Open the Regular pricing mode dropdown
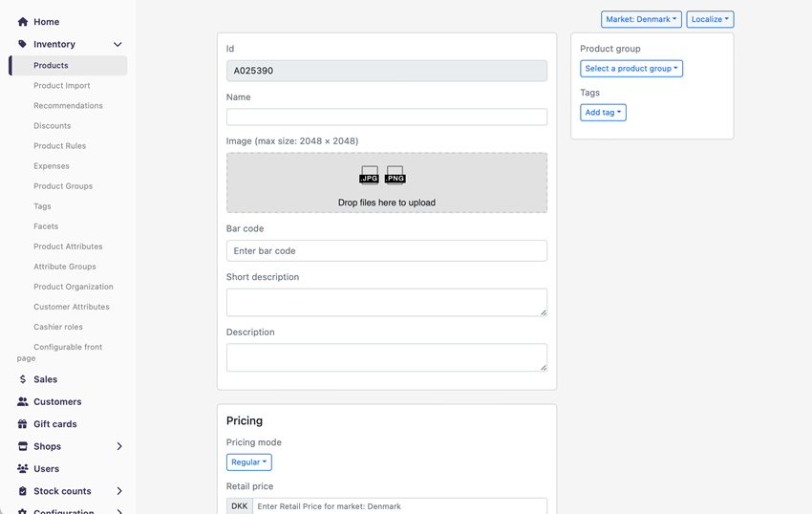The height and width of the screenshot is (514, 812). [x=248, y=462]
